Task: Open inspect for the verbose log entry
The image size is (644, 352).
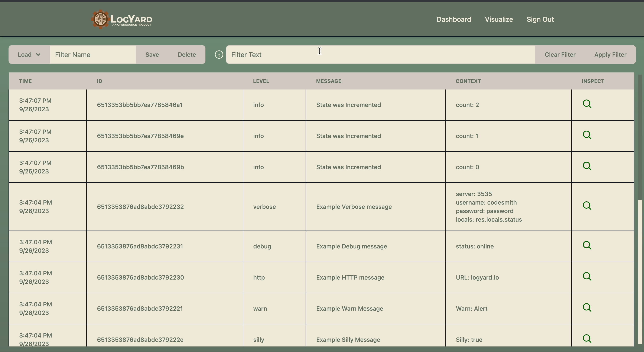Action: pyautogui.click(x=587, y=206)
